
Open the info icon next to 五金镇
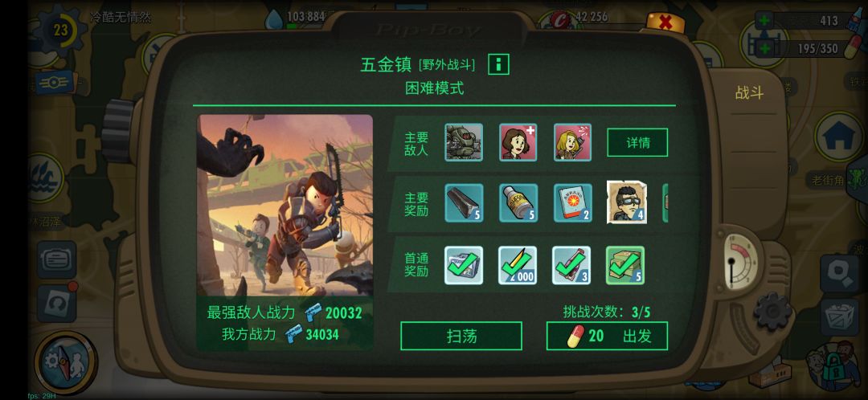coord(498,65)
